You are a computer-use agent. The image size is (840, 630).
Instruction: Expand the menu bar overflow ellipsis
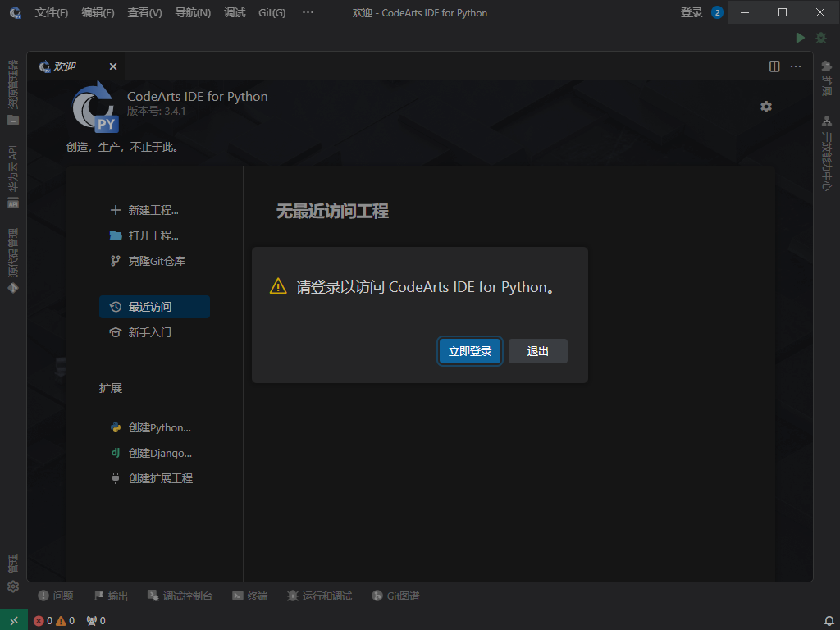pos(308,12)
